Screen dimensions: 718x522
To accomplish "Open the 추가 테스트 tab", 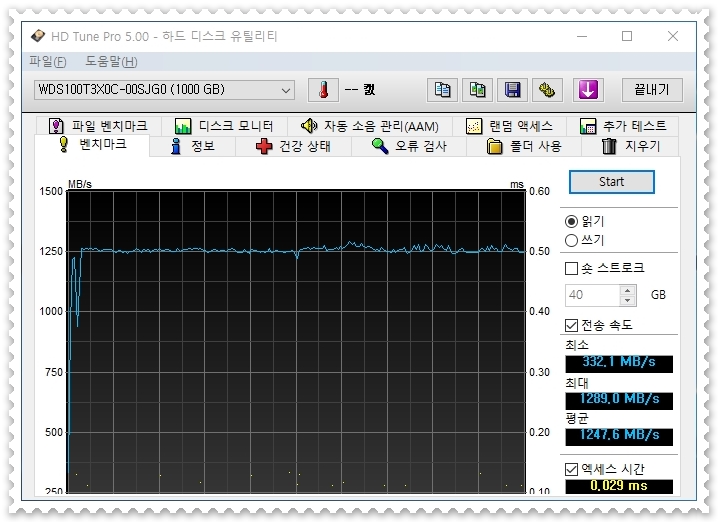I will tap(623, 125).
